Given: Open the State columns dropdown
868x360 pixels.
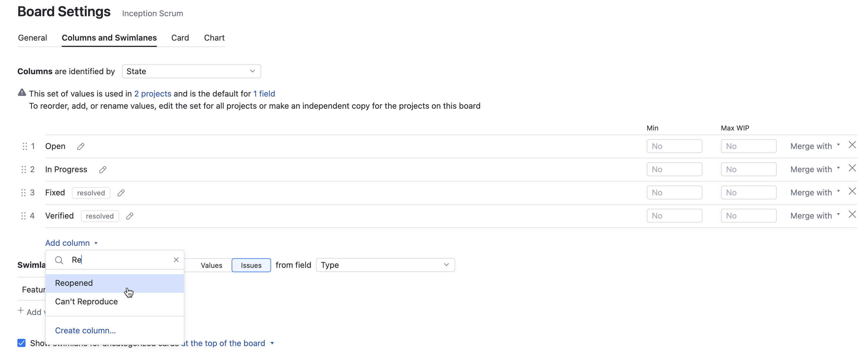Looking at the screenshot, I should [x=191, y=71].
